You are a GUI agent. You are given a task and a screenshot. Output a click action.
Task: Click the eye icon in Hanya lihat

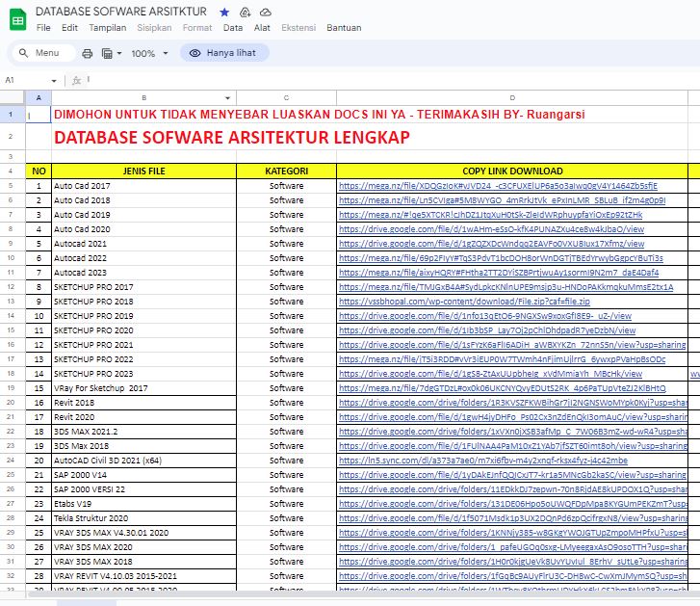click(x=194, y=53)
